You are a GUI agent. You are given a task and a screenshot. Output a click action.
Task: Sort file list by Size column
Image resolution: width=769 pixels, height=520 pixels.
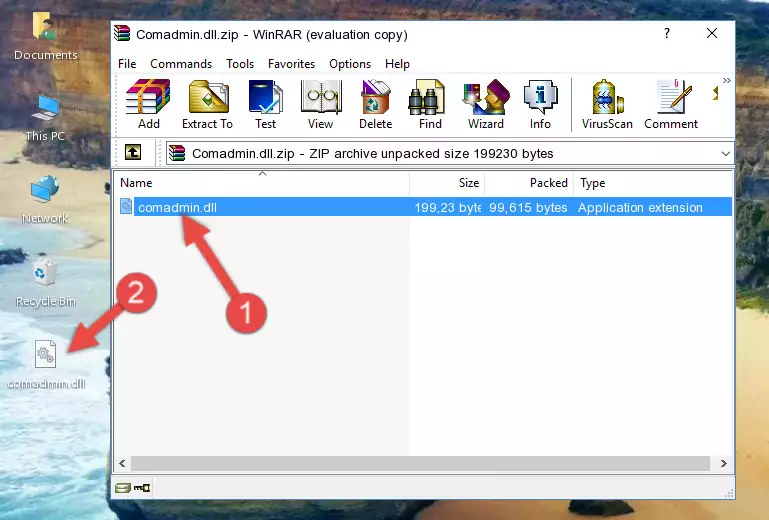coord(447,183)
